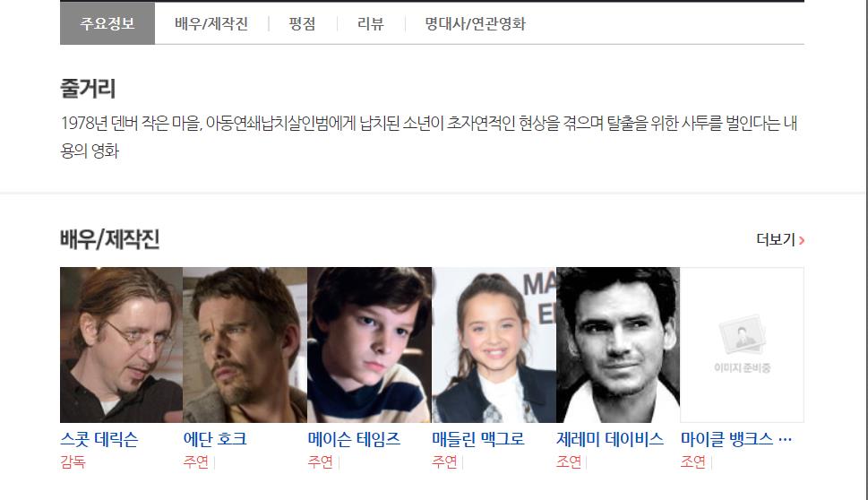Switch to the 배우/제작진 tab

211,24
